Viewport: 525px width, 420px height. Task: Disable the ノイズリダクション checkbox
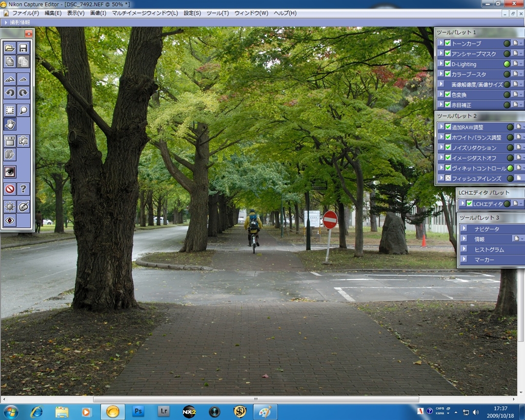point(448,148)
